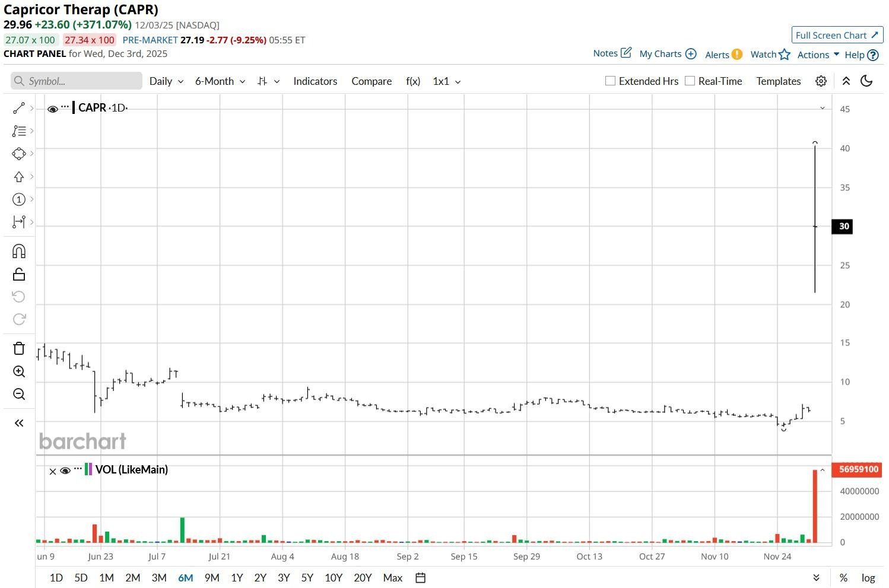Viewport: 889px width, 588px height.
Task: Open the custom date range calendar
Action: point(420,578)
